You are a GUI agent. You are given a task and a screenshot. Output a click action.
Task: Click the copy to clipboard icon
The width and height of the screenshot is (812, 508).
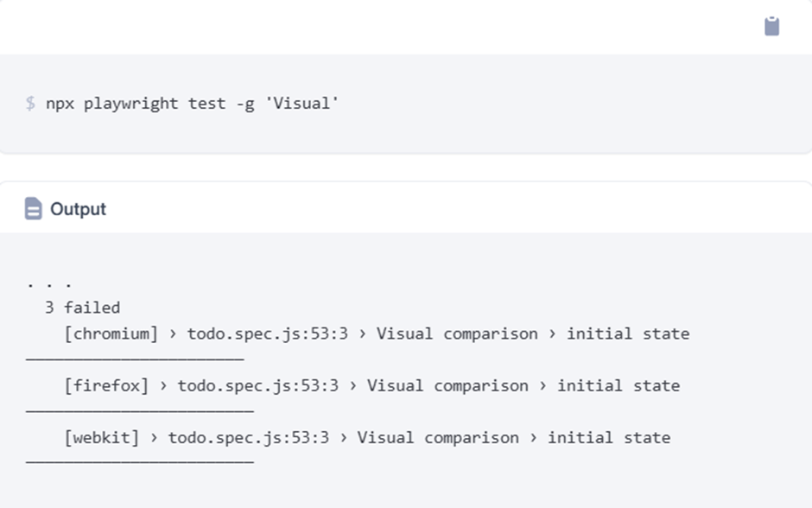pyautogui.click(x=771, y=27)
